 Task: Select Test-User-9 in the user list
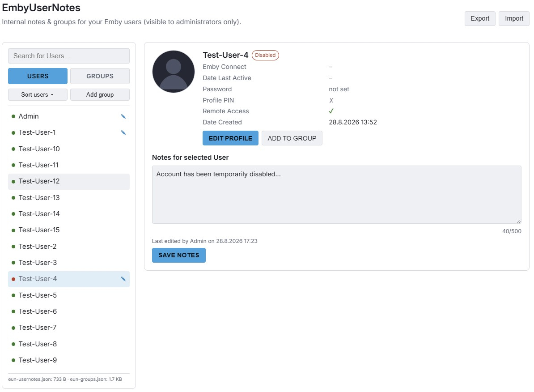click(69, 360)
